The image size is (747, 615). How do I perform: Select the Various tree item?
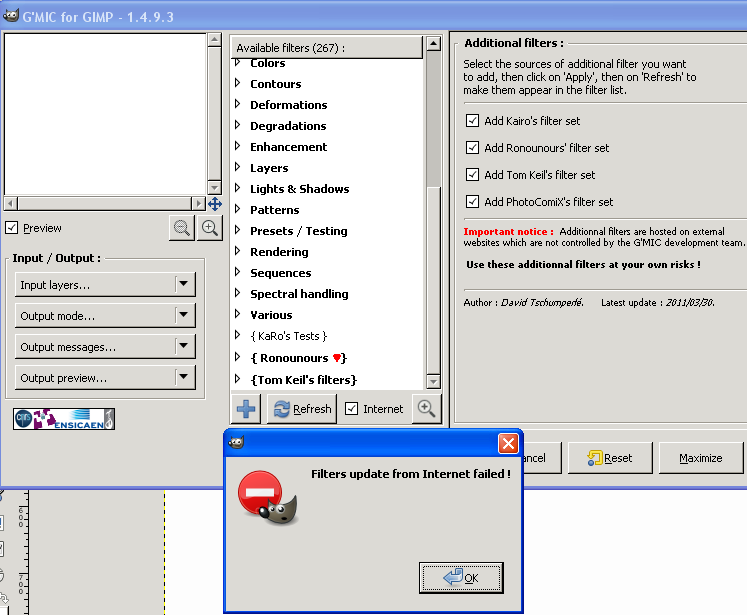tap(271, 315)
